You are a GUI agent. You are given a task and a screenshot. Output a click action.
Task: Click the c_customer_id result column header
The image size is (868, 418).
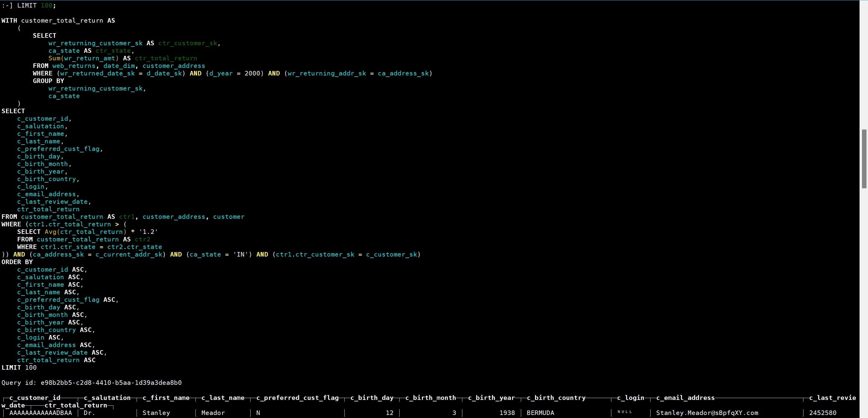(x=35, y=398)
